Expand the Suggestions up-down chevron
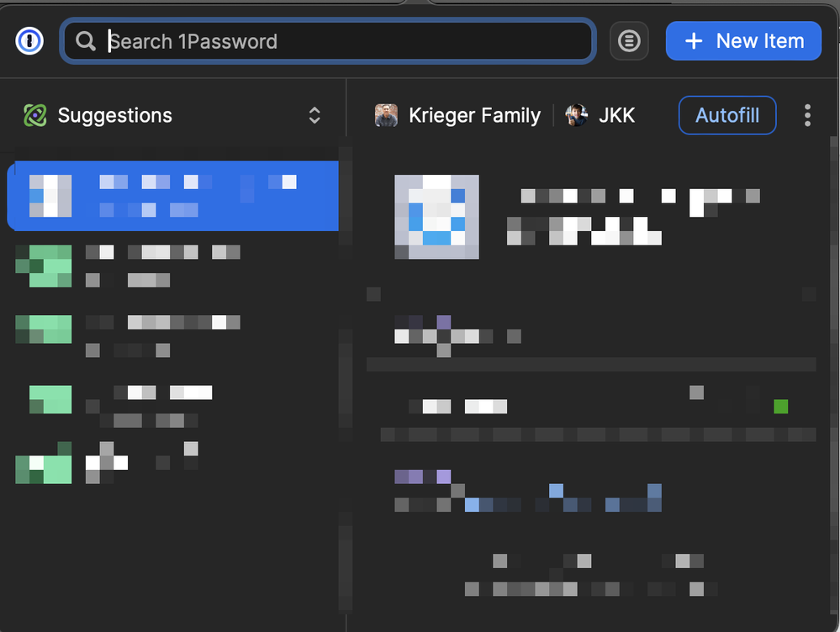 coord(314,115)
